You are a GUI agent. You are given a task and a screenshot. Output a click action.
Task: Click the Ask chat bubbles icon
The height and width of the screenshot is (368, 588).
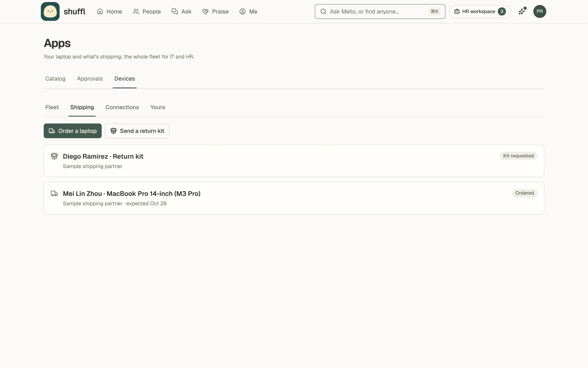tap(175, 11)
